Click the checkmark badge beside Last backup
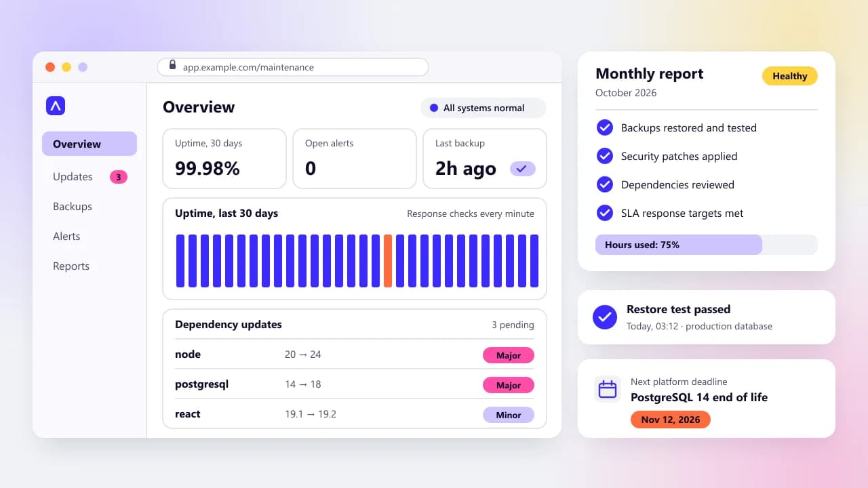Image resolution: width=868 pixels, height=488 pixels. point(523,169)
